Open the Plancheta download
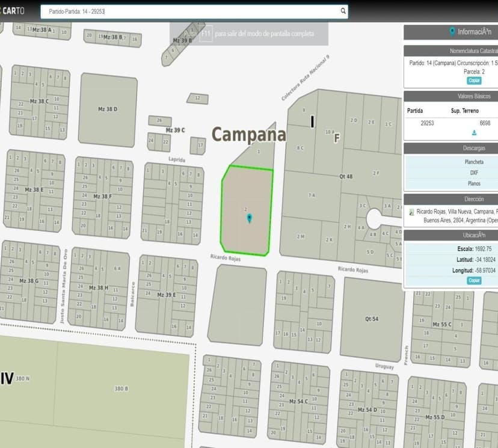This screenshot has width=498, height=448. click(474, 162)
